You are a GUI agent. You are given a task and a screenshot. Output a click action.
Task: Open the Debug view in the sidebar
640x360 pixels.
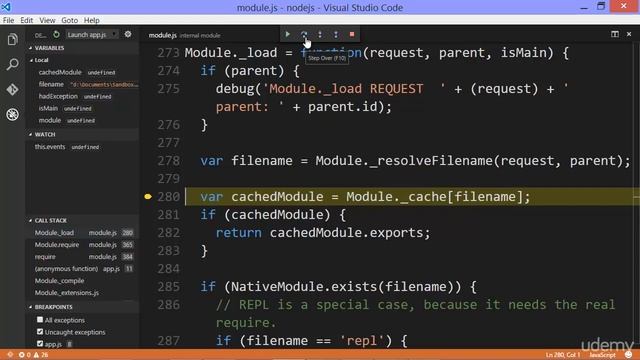click(x=13, y=114)
